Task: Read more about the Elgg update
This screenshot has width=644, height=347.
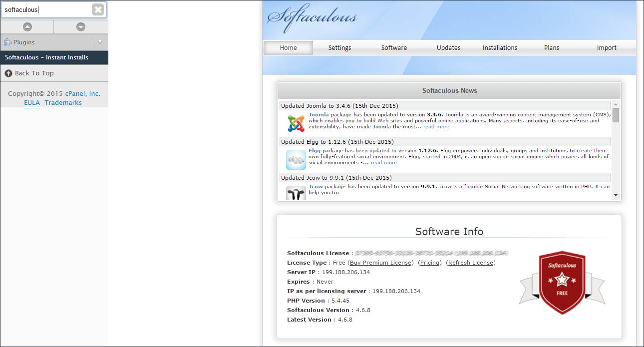Action: [384, 163]
